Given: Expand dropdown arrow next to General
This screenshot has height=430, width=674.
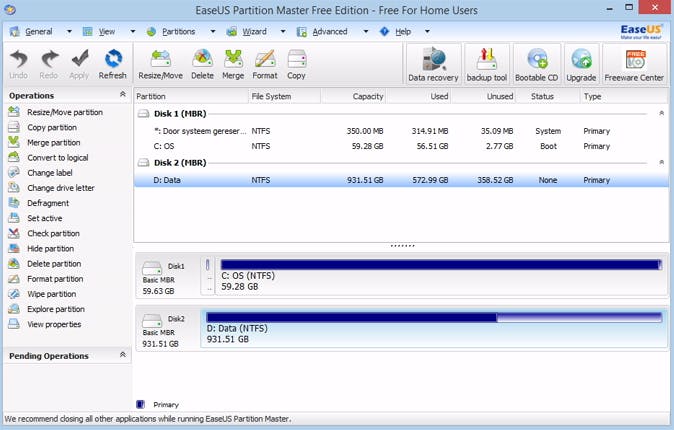Looking at the screenshot, I should click(69, 31).
